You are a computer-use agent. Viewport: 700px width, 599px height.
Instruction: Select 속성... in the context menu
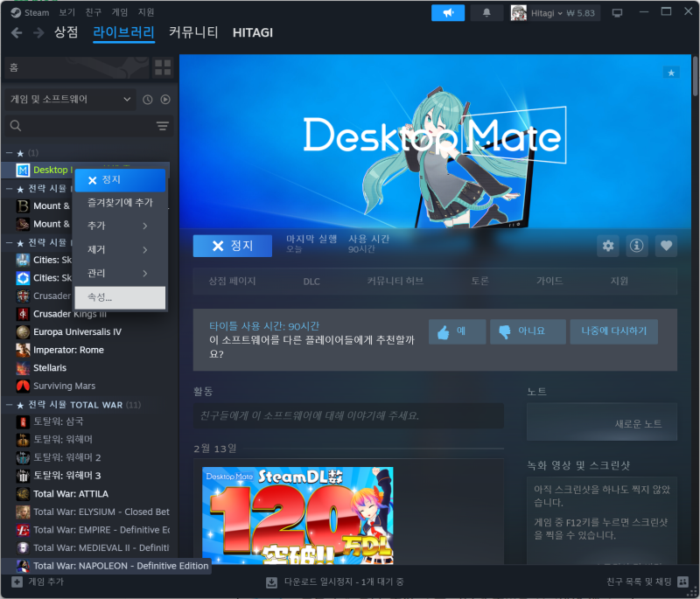point(120,297)
